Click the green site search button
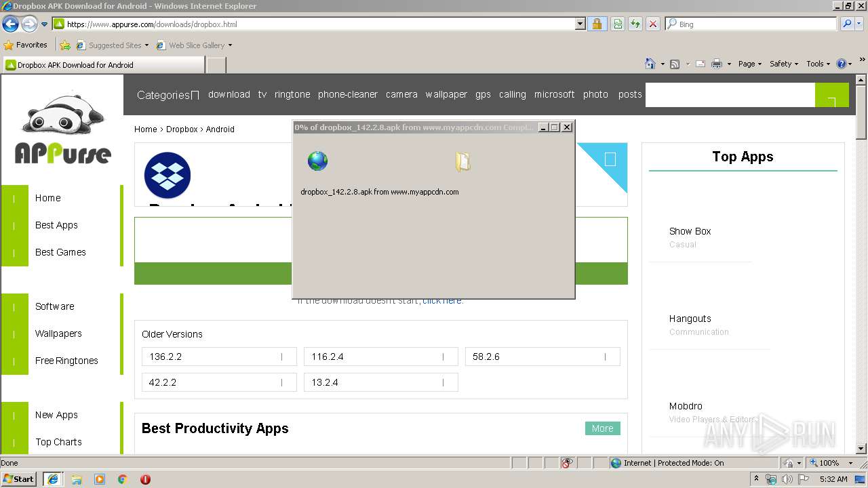 point(832,95)
